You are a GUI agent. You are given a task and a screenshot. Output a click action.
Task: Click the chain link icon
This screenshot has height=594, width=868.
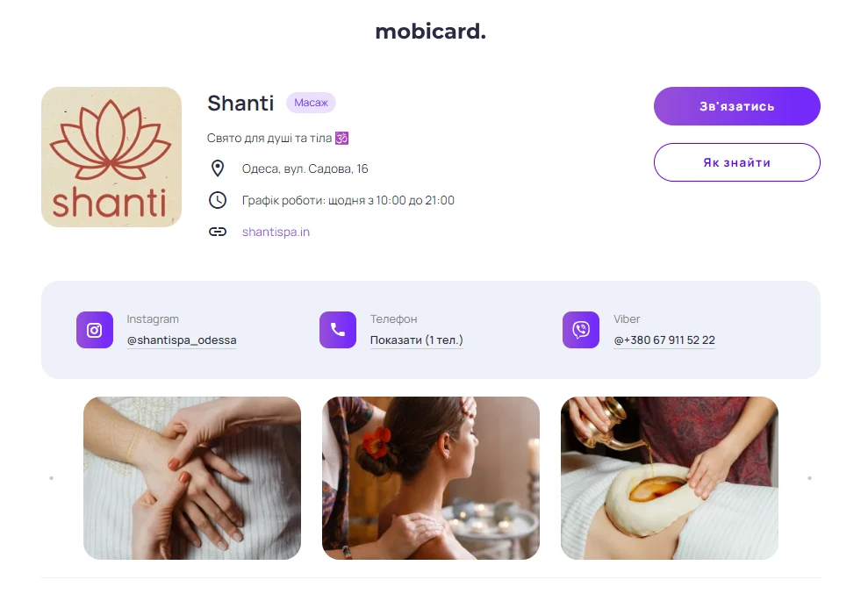pos(218,232)
